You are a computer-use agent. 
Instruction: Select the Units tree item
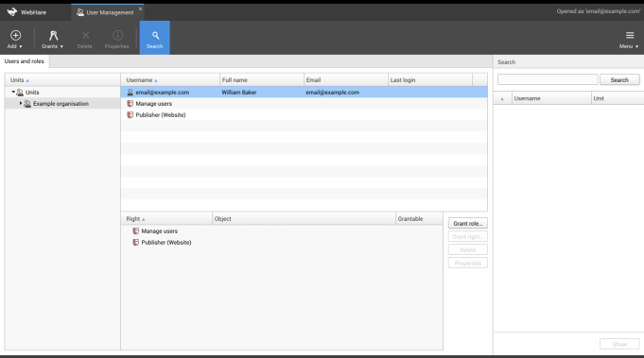tap(32, 93)
